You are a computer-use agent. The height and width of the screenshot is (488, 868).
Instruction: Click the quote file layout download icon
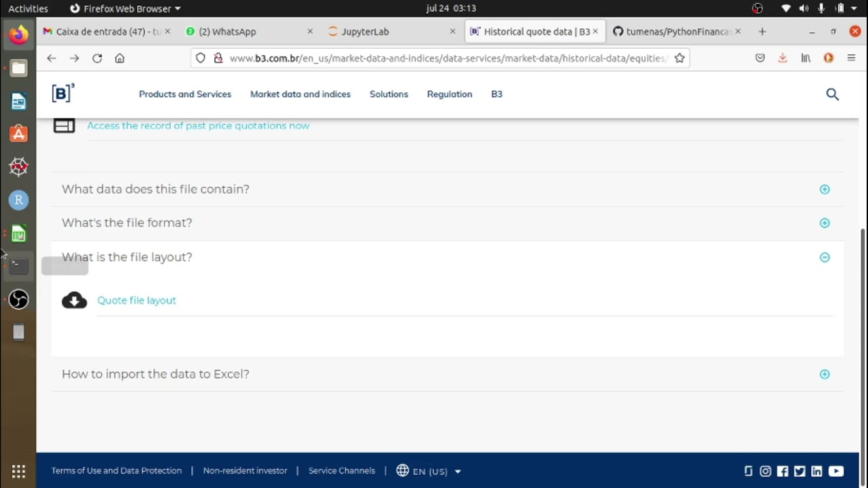tap(75, 300)
